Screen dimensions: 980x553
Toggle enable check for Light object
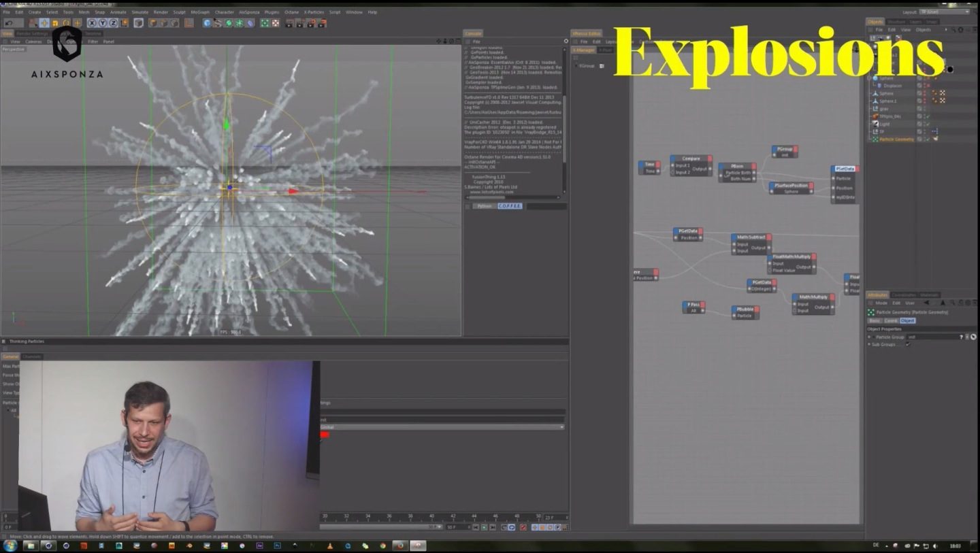pyautogui.click(x=928, y=124)
